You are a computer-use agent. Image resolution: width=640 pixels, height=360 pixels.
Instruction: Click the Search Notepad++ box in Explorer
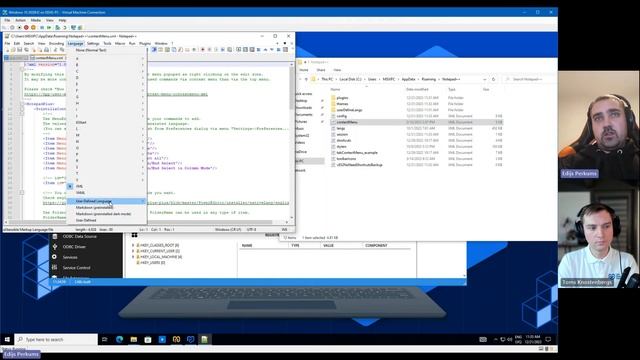click(529, 79)
